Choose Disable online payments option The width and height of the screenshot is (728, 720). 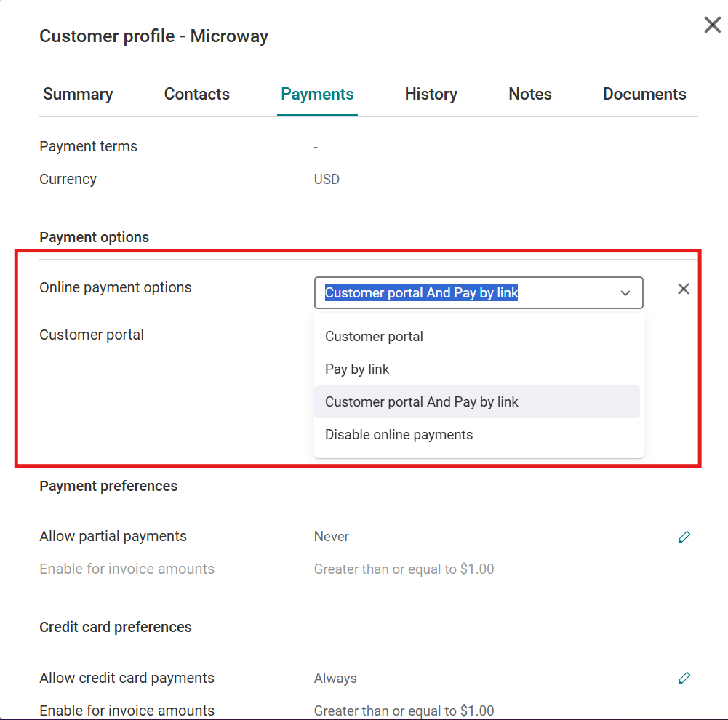click(x=399, y=435)
